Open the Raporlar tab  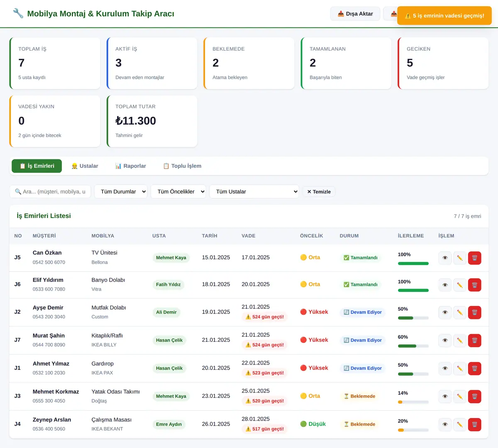[x=130, y=166]
